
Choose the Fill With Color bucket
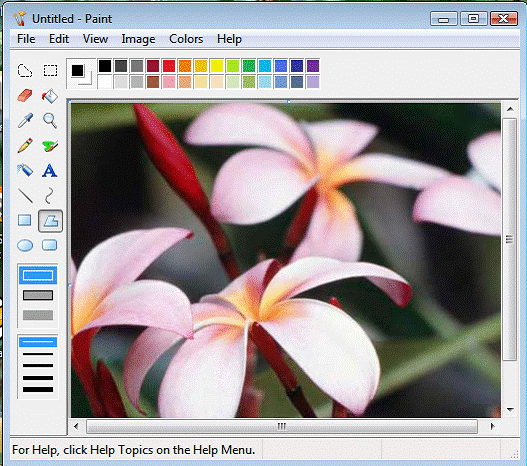tap(50, 96)
